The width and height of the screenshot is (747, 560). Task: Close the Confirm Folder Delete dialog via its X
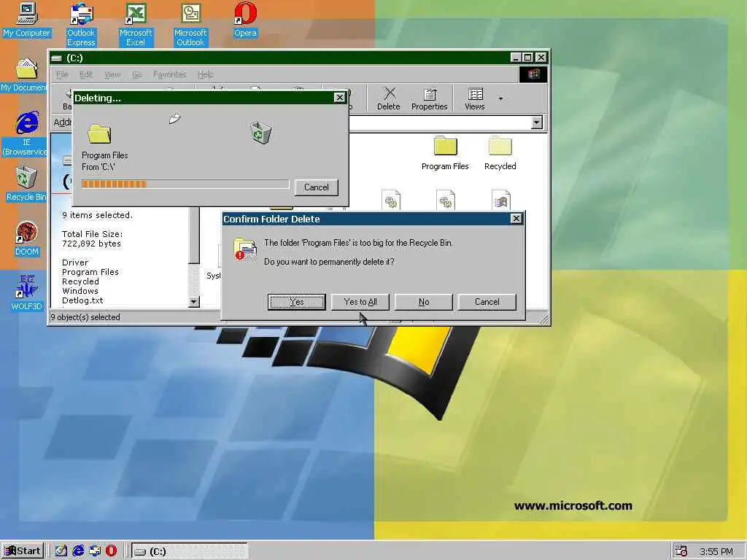[x=516, y=219]
